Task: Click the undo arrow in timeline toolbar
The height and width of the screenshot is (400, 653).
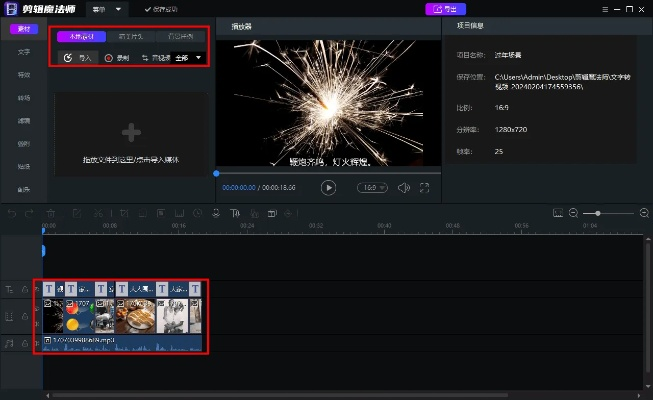Action: pyautogui.click(x=12, y=212)
